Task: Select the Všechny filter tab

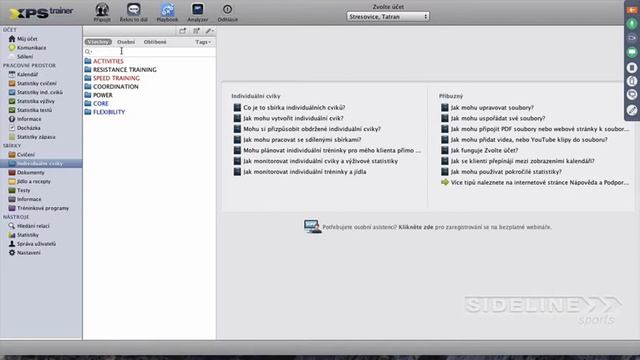Action: click(x=98, y=42)
